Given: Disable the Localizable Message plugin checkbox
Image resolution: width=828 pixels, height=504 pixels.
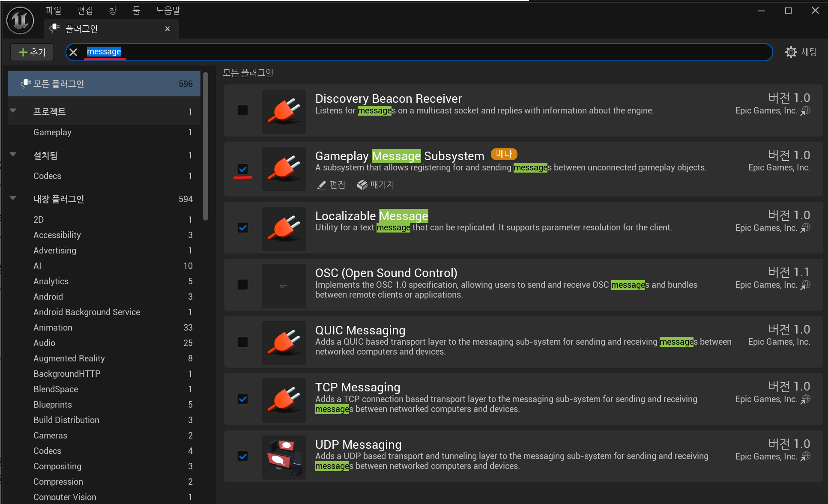Looking at the screenshot, I should pyautogui.click(x=242, y=227).
